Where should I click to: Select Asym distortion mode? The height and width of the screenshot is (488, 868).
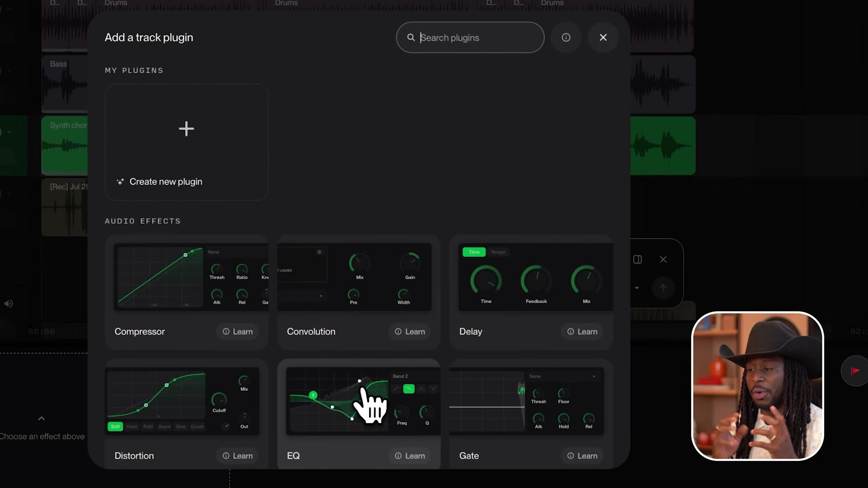(x=165, y=427)
